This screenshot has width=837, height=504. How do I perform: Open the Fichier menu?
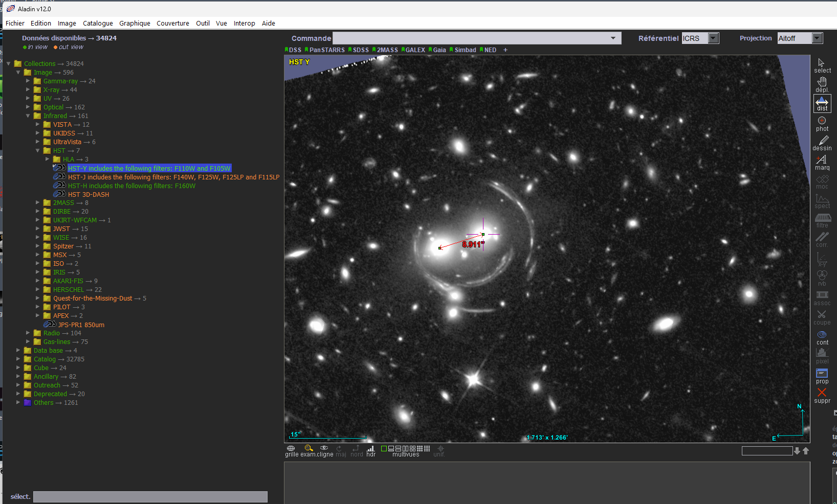coord(15,23)
